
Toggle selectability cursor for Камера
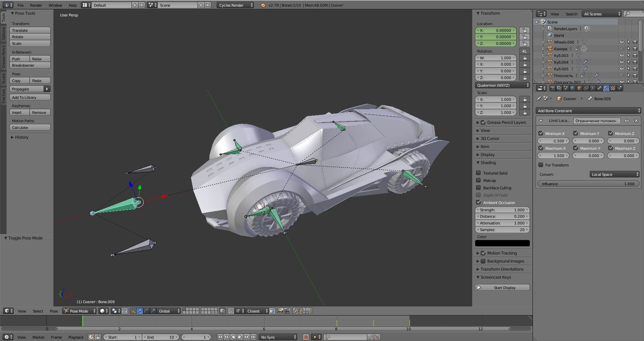tap(629, 49)
